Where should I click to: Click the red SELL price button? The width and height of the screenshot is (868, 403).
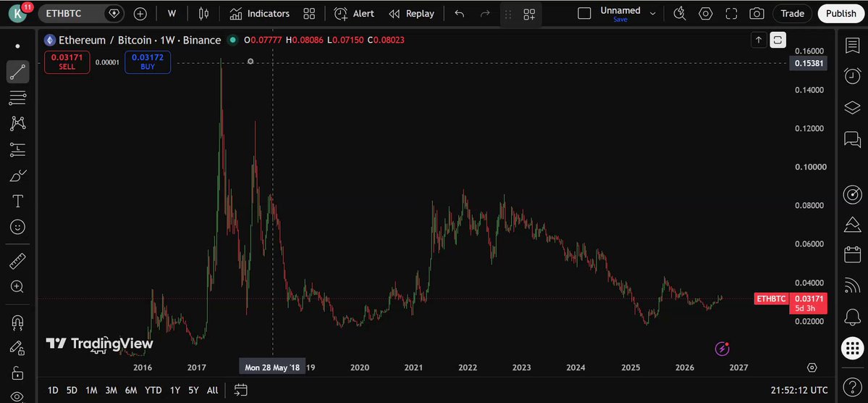coord(67,62)
